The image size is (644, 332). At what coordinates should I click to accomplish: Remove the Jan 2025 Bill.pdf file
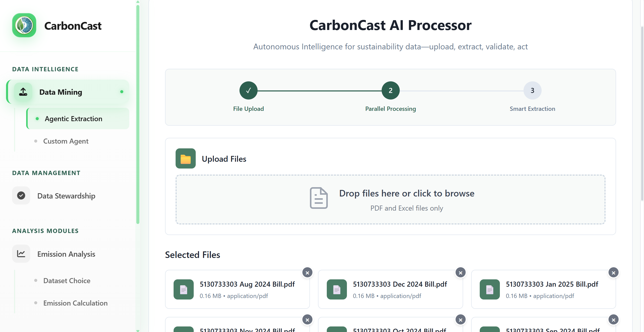point(613,273)
